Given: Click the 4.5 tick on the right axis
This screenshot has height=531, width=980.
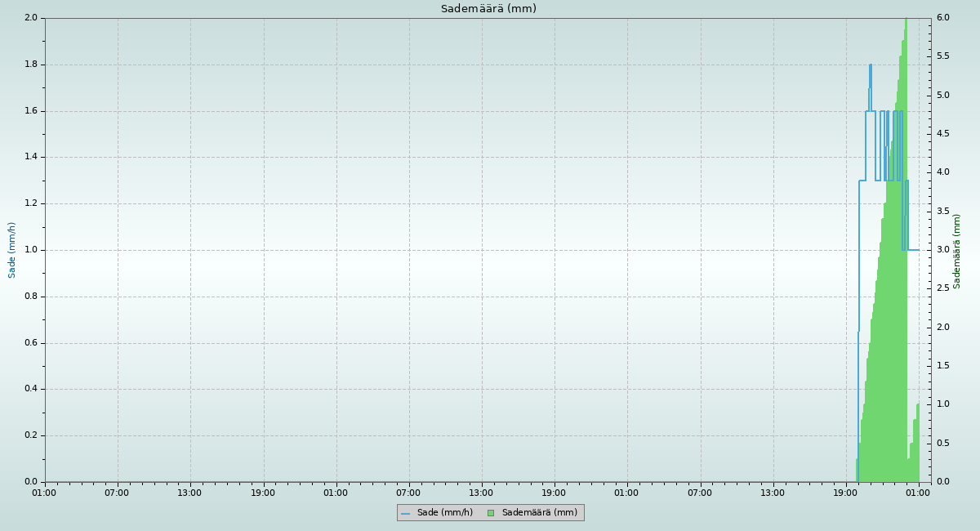Looking at the screenshot, I should (x=942, y=134).
